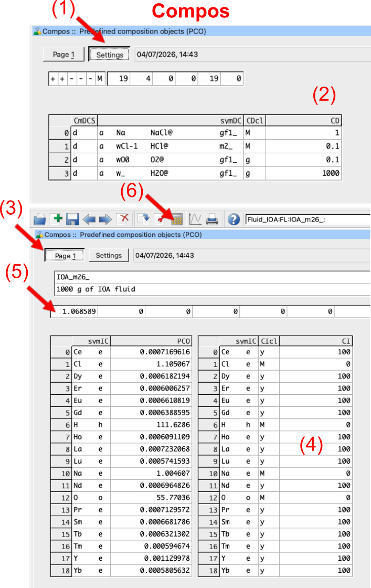
Task: Click the CI value 100 in the Ce row
Action: click(x=315, y=352)
